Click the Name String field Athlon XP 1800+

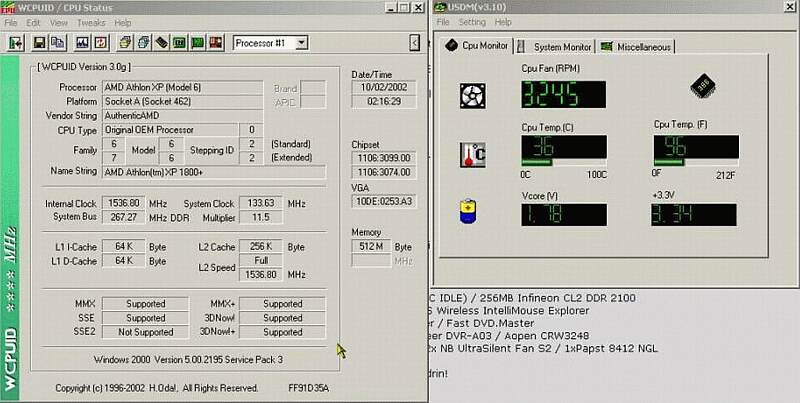[x=214, y=172]
